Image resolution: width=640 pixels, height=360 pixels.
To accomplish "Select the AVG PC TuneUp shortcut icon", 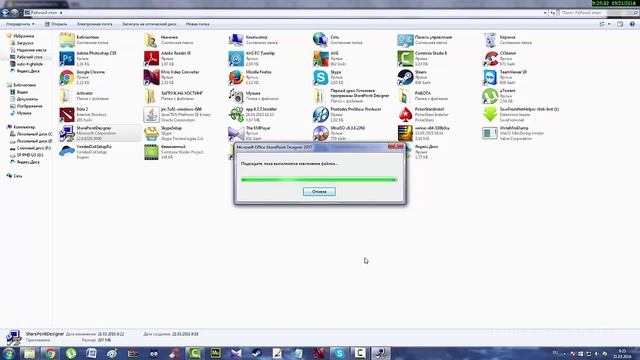I will coord(236,58).
